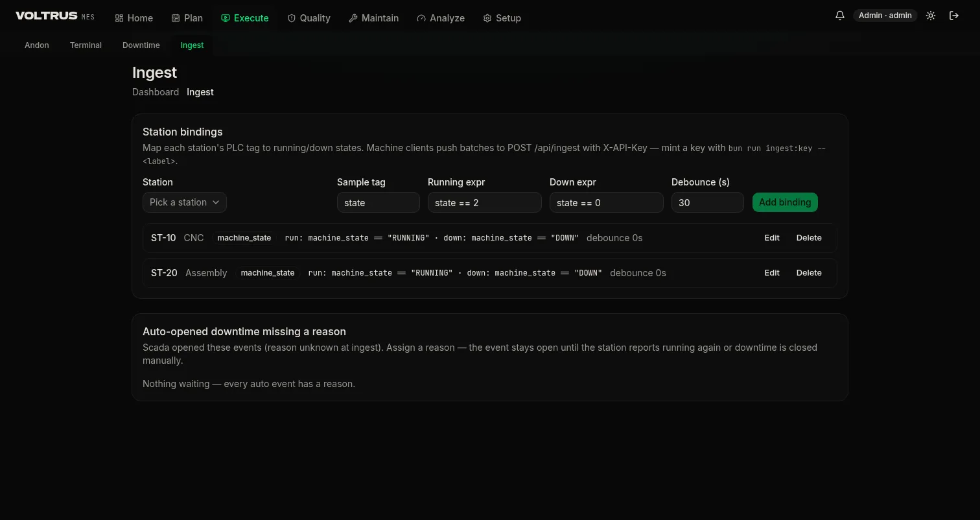Viewport: 980px width, 520px height.
Task: Click the Plan calendar icon
Action: tap(176, 18)
